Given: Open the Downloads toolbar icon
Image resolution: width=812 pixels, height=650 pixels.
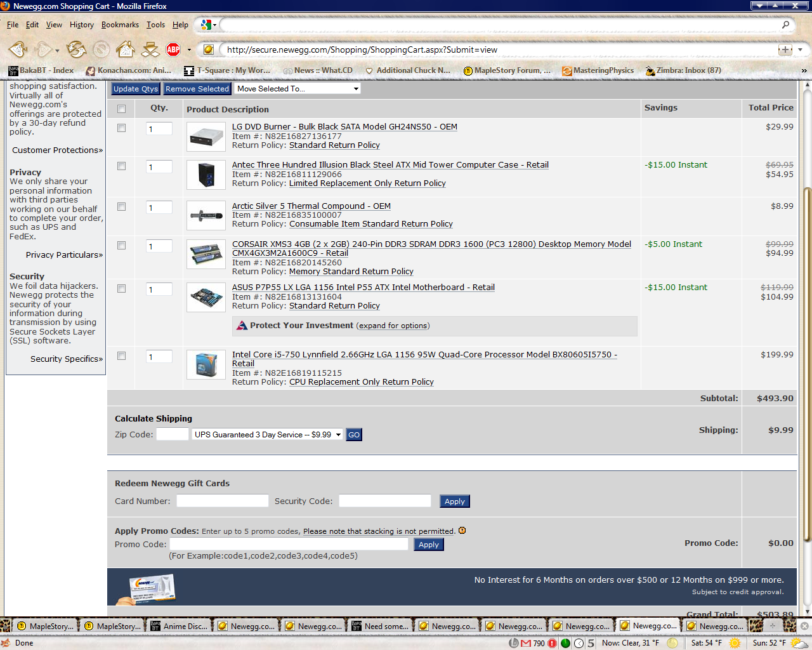Looking at the screenshot, I should [150, 49].
